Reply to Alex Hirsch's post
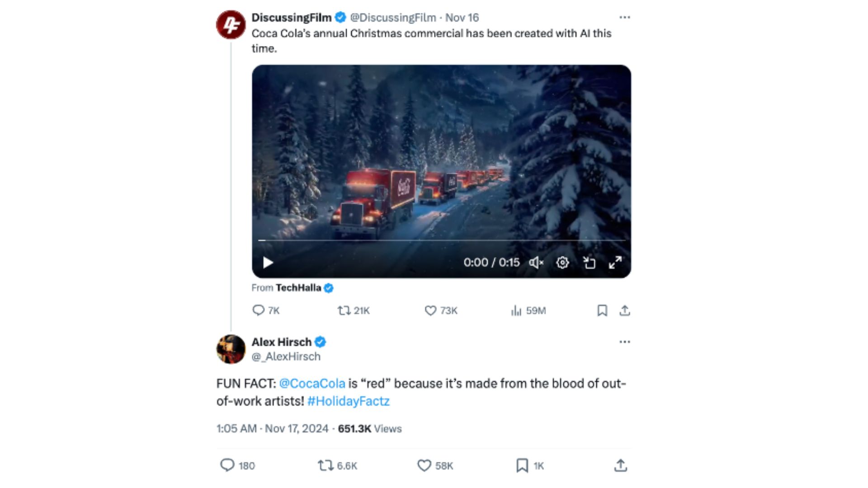Viewport: 868px width, 488px height. tap(227, 465)
